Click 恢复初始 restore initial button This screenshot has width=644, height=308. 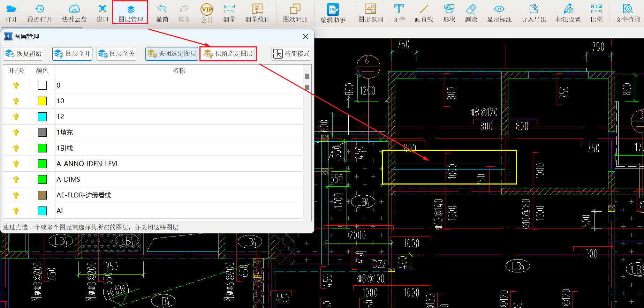pos(23,54)
